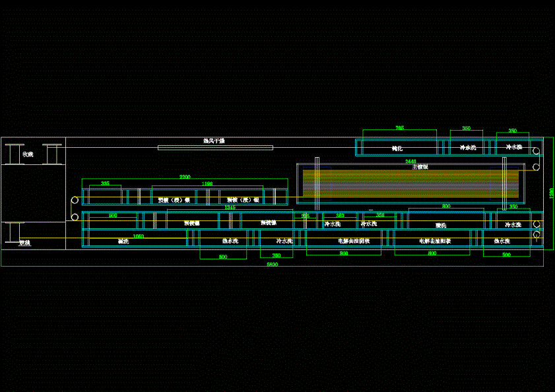This screenshot has height=392, width=555.
Task: Click the 主镀银 tank label
Action: (420, 167)
